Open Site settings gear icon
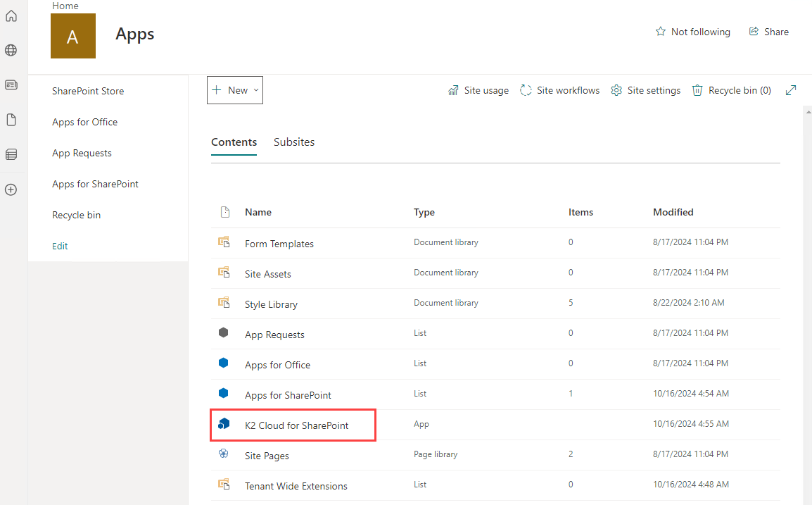The image size is (812, 505). point(616,90)
